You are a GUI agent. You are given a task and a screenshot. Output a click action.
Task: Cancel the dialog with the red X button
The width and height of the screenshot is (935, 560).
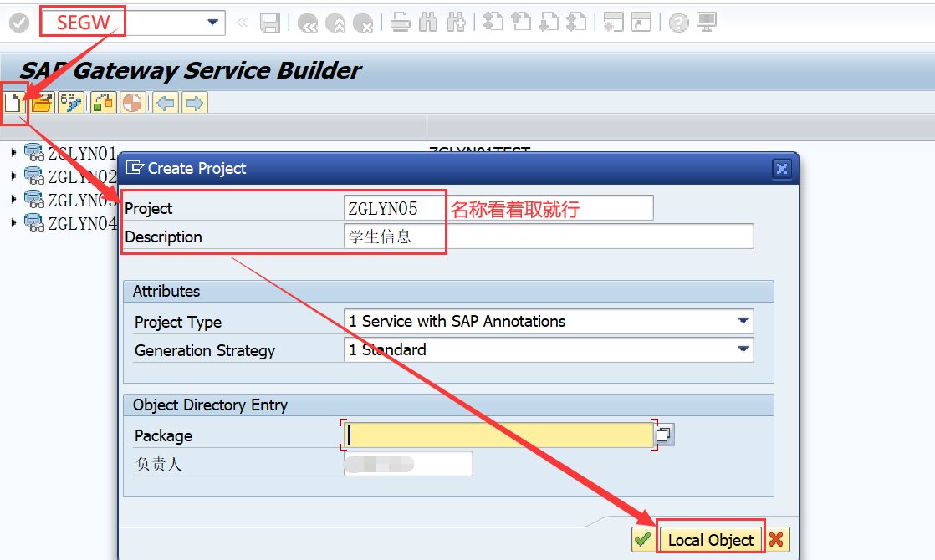point(776,540)
